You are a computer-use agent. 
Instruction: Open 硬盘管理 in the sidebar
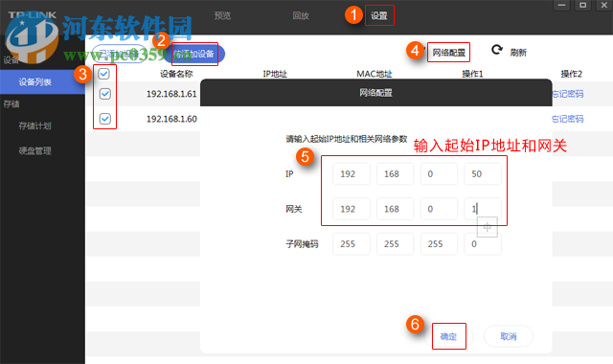pyautogui.click(x=34, y=150)
